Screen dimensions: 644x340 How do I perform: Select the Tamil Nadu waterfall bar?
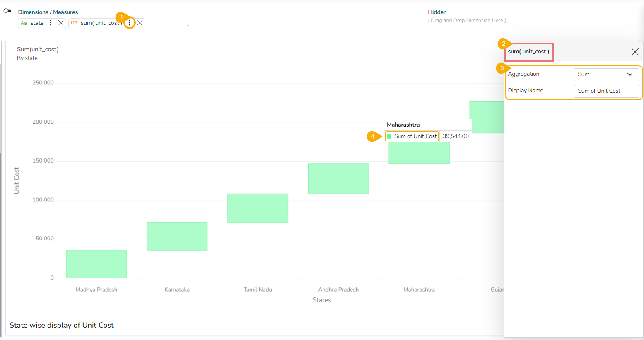pyautogui.click(x=258, y=208)
